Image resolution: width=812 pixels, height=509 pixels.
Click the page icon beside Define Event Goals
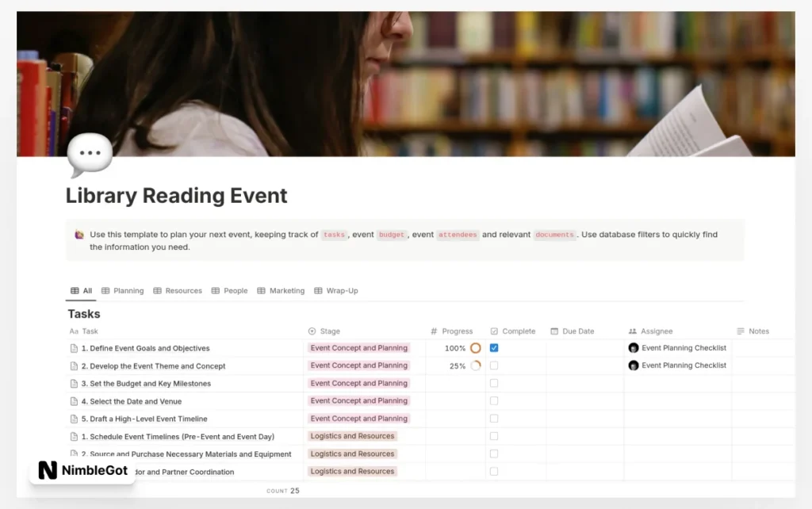(x=73, y=348)
